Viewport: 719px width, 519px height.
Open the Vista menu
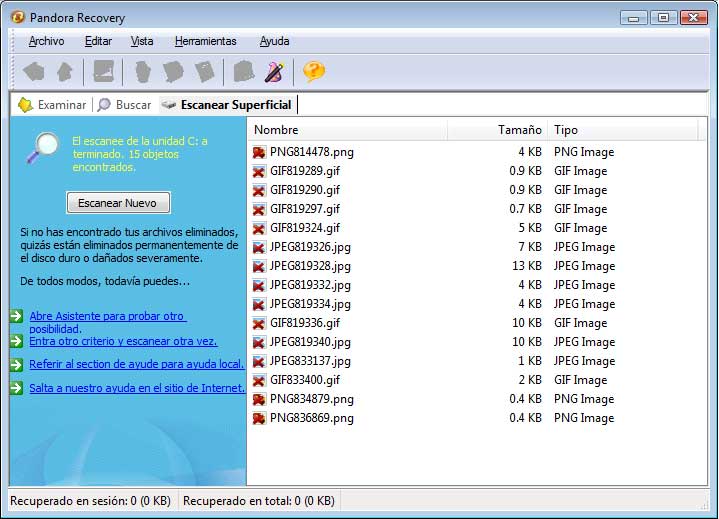pos(142,41)
